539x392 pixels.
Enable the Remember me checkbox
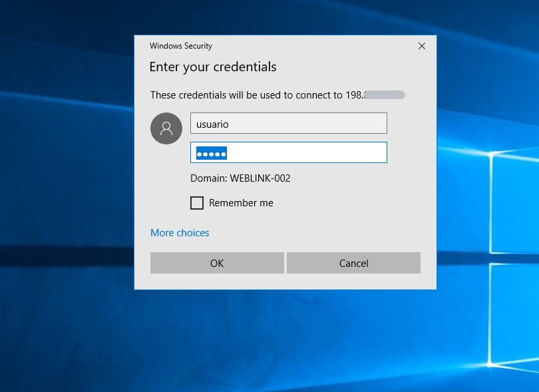coord(197,203)
